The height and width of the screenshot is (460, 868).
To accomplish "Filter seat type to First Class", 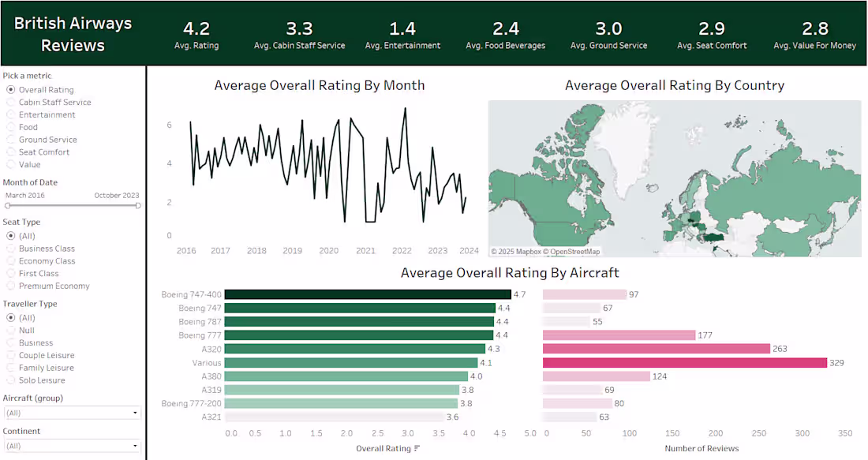I will coord(10,274).
